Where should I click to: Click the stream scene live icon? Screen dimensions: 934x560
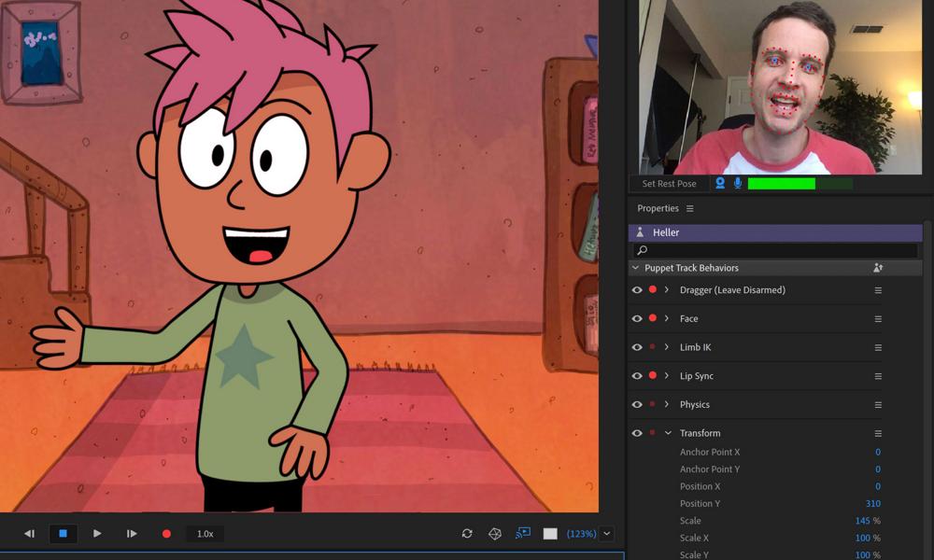click(x=523, y=533)
